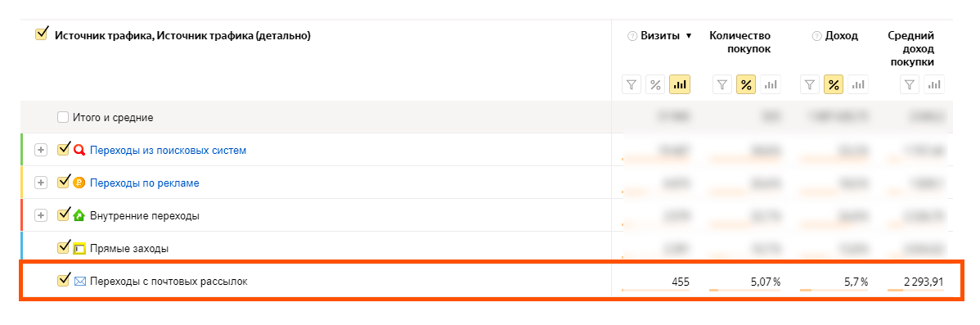Click filter icon under Средний доход покупки

(x=910, y=84)
